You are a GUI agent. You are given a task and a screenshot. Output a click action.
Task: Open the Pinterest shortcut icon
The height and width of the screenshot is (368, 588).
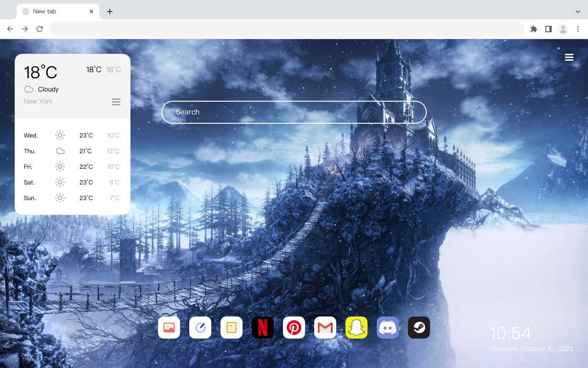[294, 328]
